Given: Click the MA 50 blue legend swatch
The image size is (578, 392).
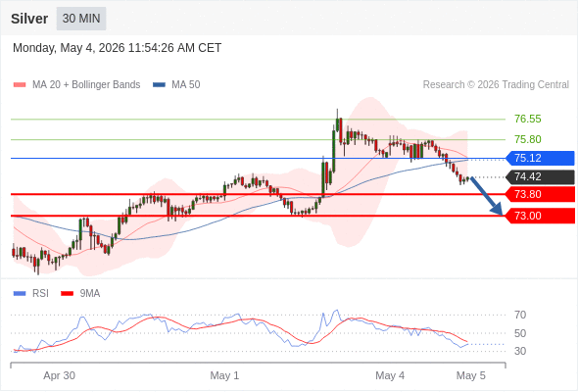Looking at the screenshot, I should point(159,85).
